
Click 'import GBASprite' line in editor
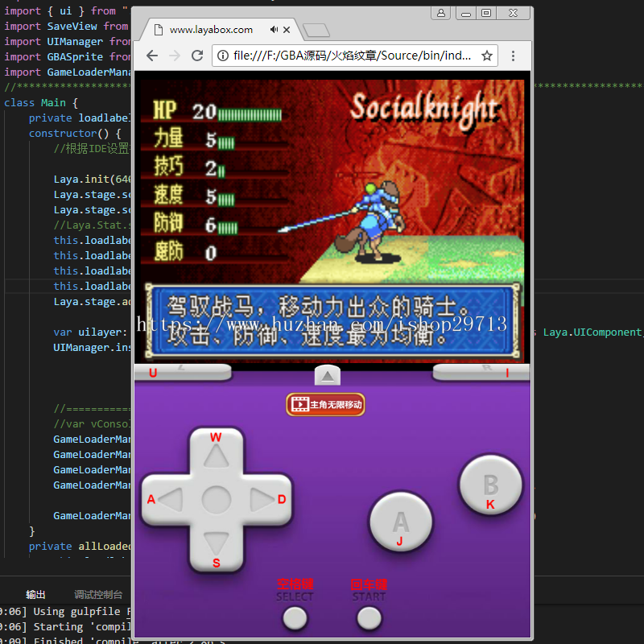tap(68, 56)
